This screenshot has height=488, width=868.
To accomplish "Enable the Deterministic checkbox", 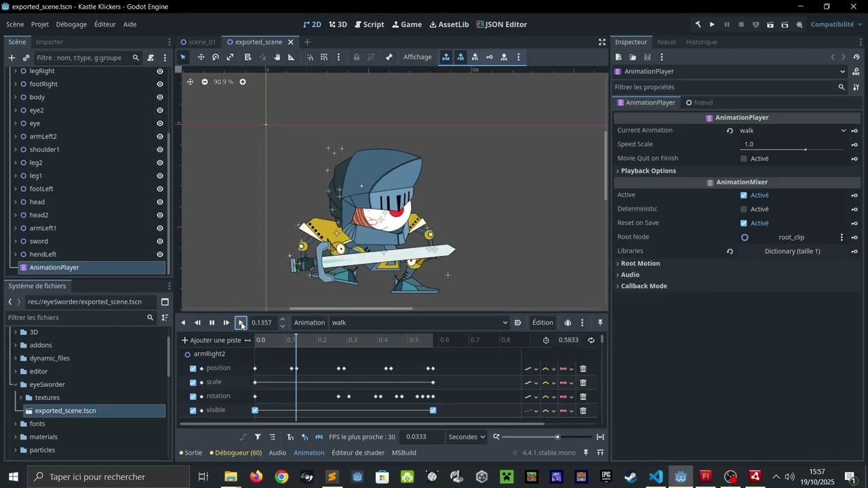I will (744, 209).
